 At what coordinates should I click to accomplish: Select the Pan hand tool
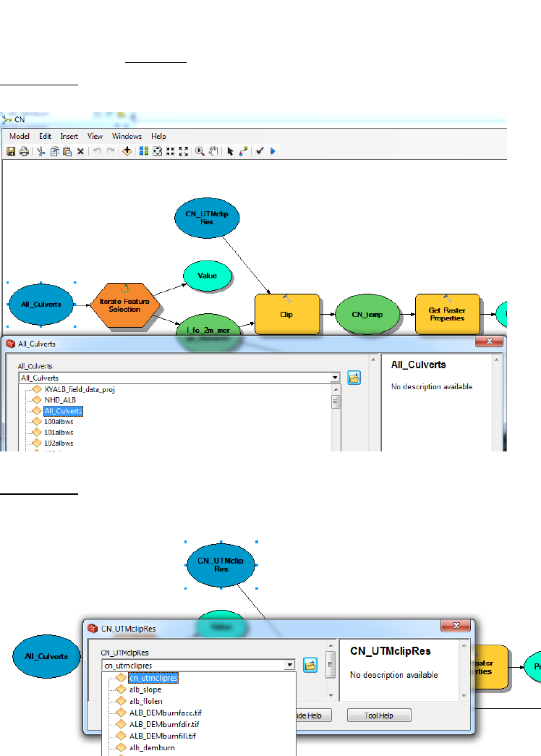213,151
